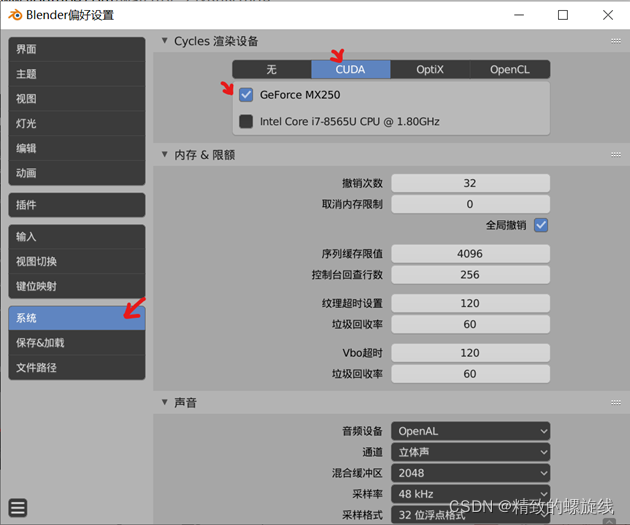Viewport: 630px width, 525px height.
Task: Collapse the 声音 section
Action: click(164, 402)
